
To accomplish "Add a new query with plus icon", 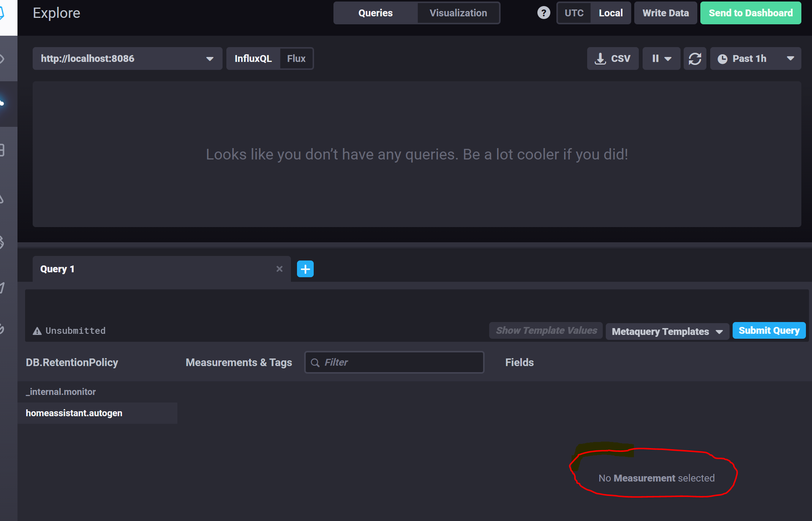I will coord(305,269).
